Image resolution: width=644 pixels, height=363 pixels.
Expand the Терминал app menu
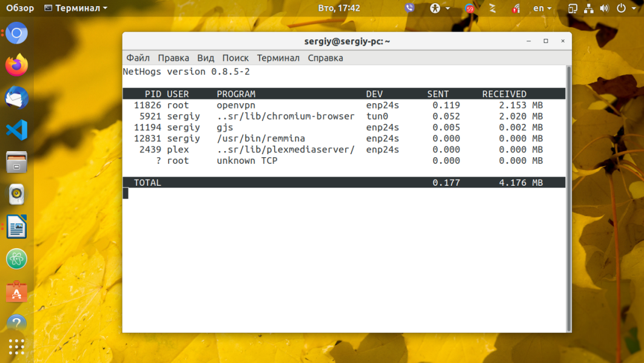(x=76, y=8)
